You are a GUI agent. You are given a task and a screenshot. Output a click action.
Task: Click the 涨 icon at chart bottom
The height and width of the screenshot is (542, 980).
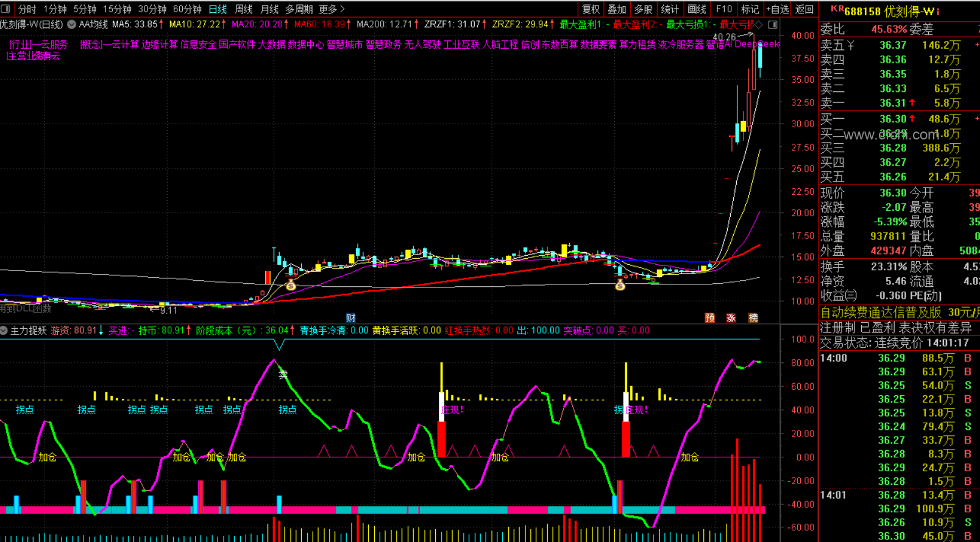pyautogui.click(x=731, y=318)
